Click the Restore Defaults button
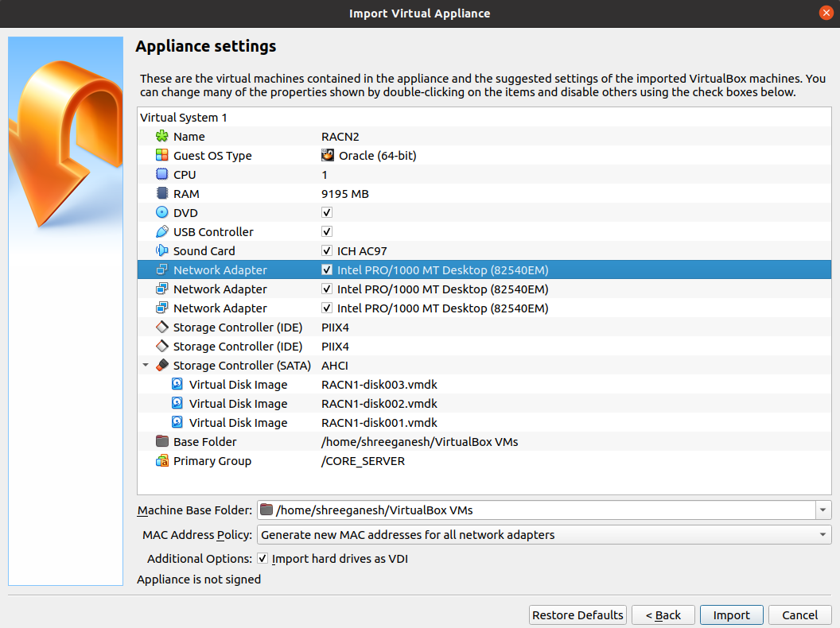 tap(577, 615)
